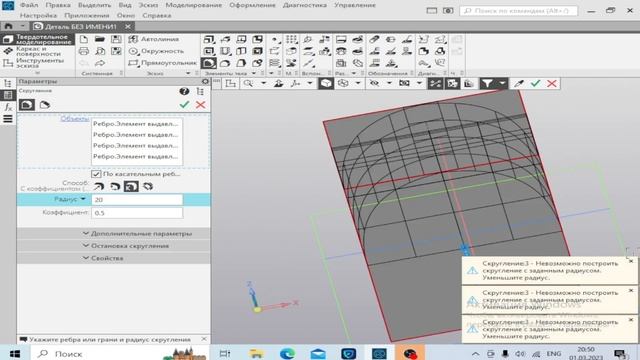Open the dropdown arrow next to zoom magnifier
The image size is (640, 360).
263,84
